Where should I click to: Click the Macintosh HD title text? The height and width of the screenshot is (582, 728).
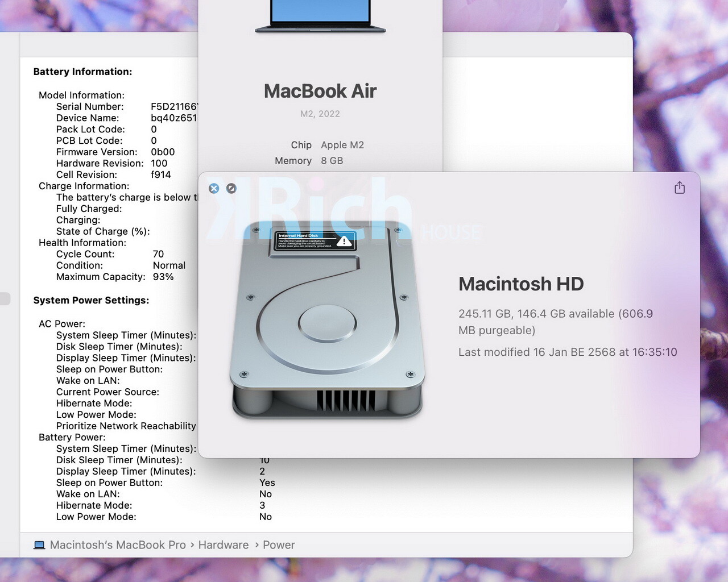521,284
